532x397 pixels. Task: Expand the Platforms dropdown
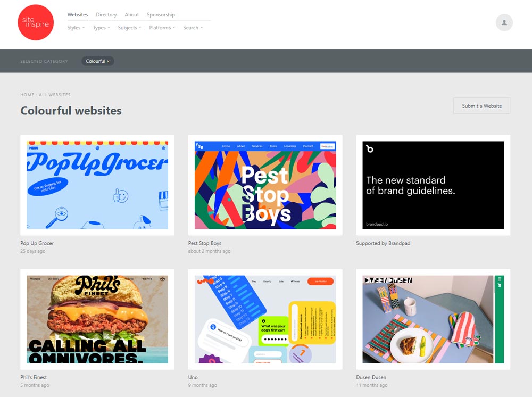[162, 28]
